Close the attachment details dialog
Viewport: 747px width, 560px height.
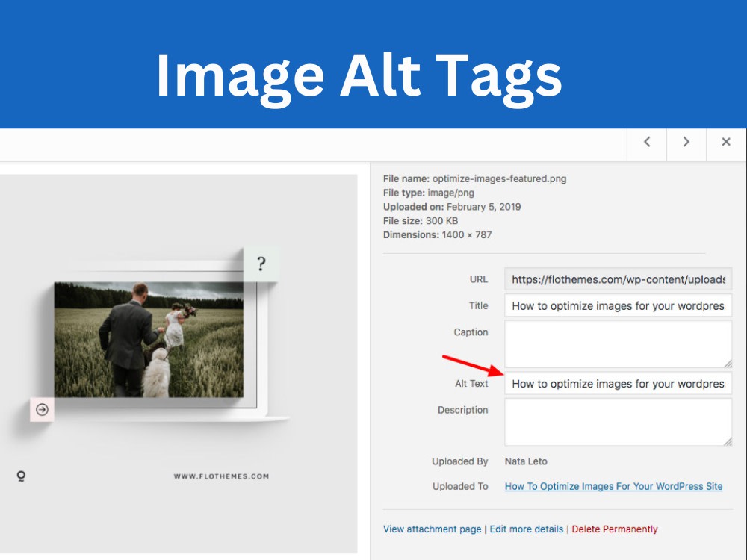coord(725,142)
